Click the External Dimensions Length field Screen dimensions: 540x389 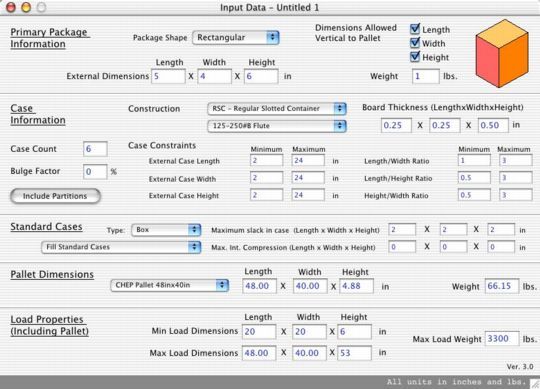[168, 76]
